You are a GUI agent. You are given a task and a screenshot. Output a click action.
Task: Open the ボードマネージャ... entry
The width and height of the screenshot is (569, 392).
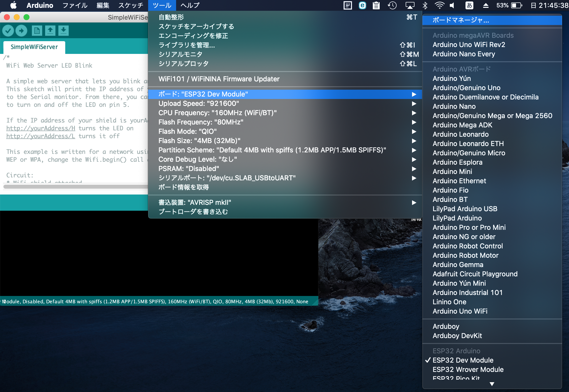(460, 20)
